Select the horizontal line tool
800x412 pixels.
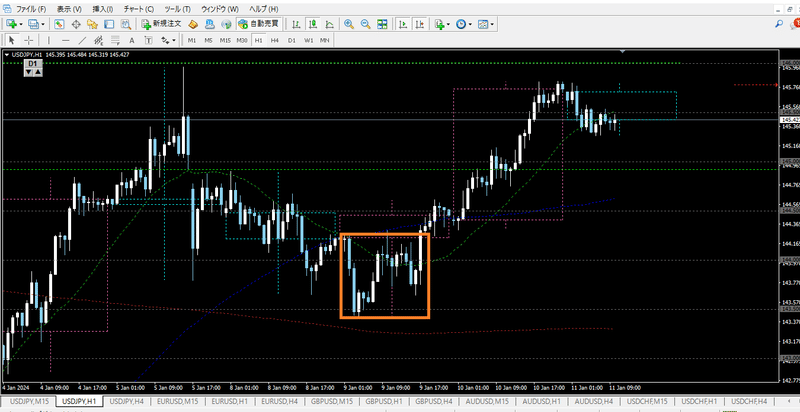pyautogui.click(x=66, y=40)
